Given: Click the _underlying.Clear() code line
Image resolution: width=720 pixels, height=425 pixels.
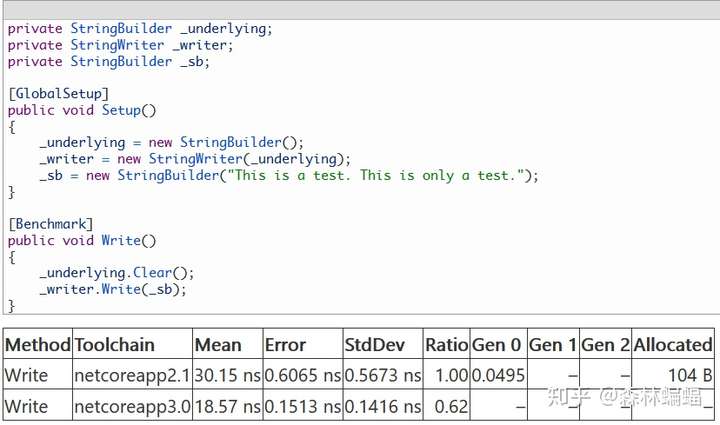Looking at the screenshot, I should 117,273.
